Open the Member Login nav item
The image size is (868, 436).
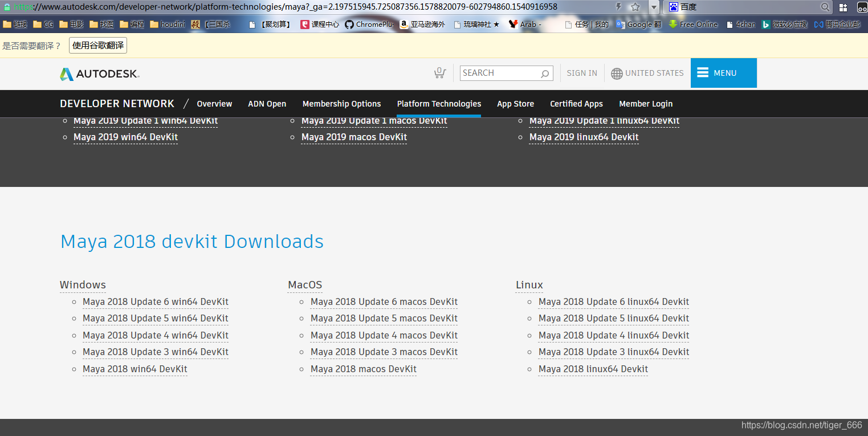[646, 104]
